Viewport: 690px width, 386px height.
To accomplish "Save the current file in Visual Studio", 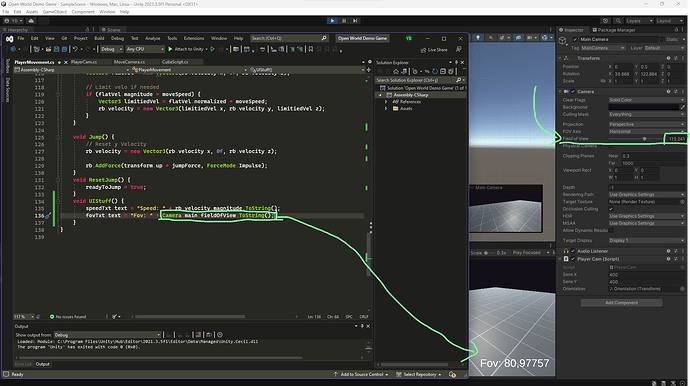I will coord(56,49).
